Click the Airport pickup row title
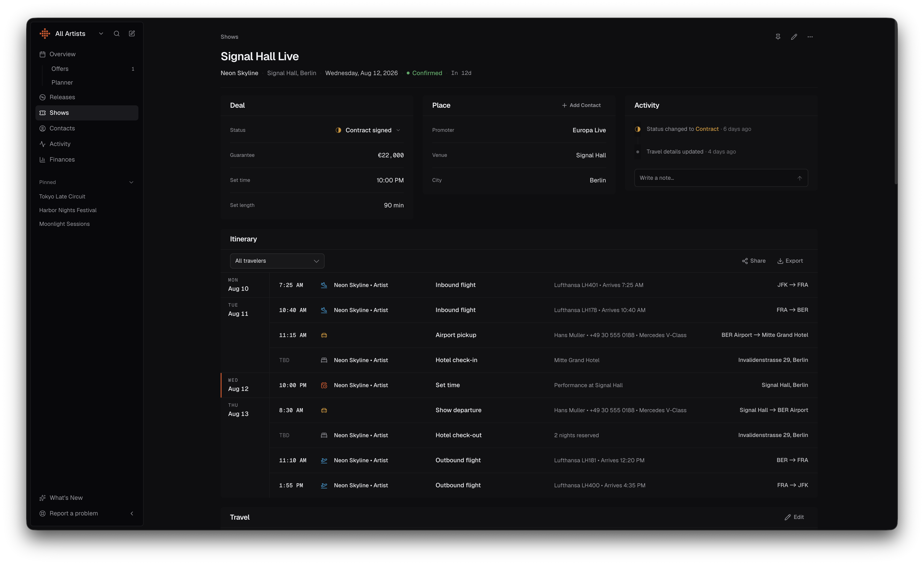Screen dimensions: 924x565 click(x=456, y=335)
